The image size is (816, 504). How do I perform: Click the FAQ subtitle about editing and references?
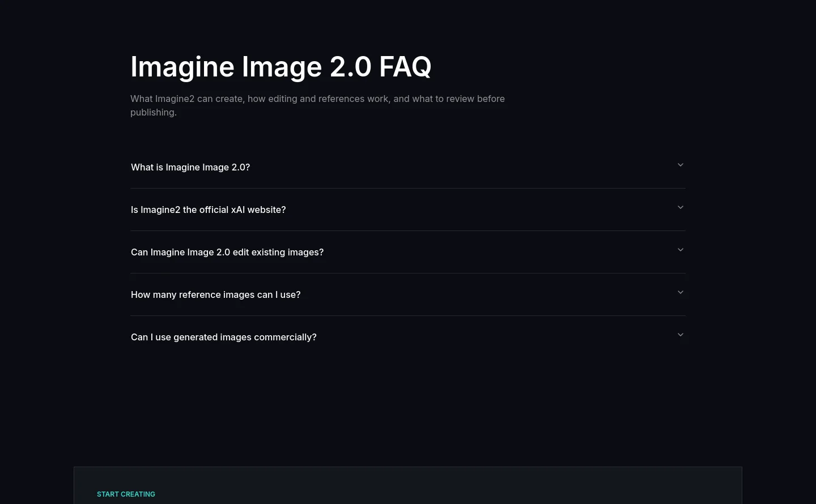point(317,105)
